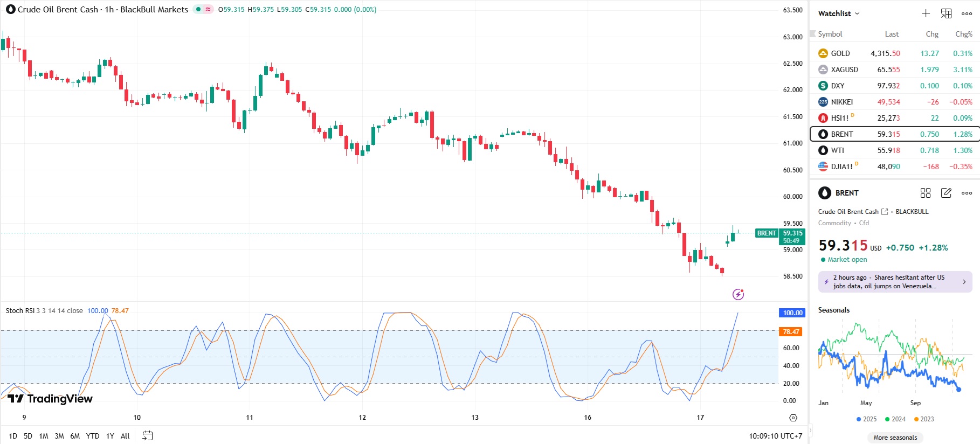Open the watchlist three-dot more menu

967,13
